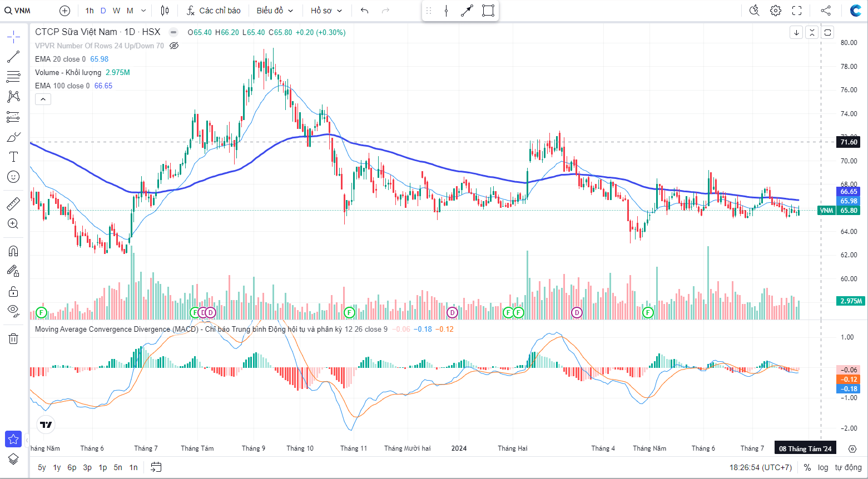Open the candlestick chart type selector
The image size is (868, 479).
pyautogui.click(x=165, y=11)
